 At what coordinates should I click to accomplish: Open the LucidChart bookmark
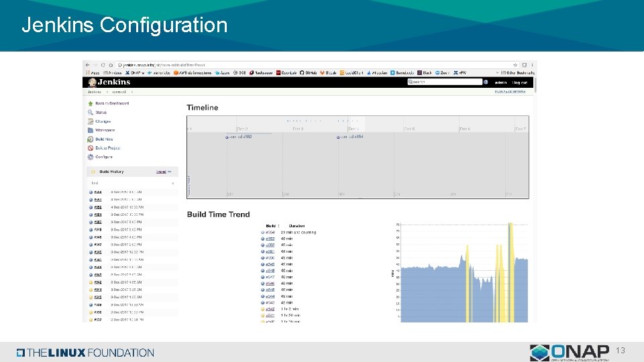(x=352, y=72)
